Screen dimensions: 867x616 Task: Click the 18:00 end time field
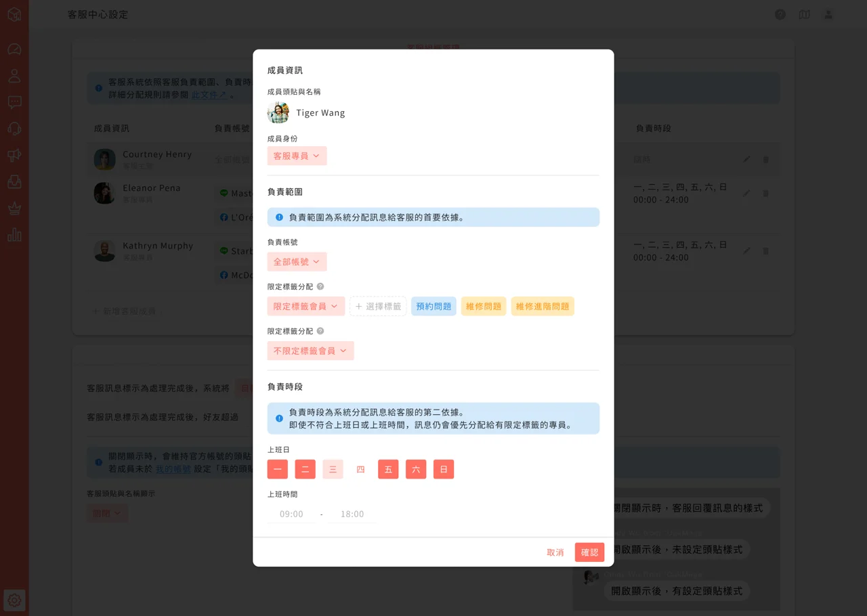tap(352, 514)
